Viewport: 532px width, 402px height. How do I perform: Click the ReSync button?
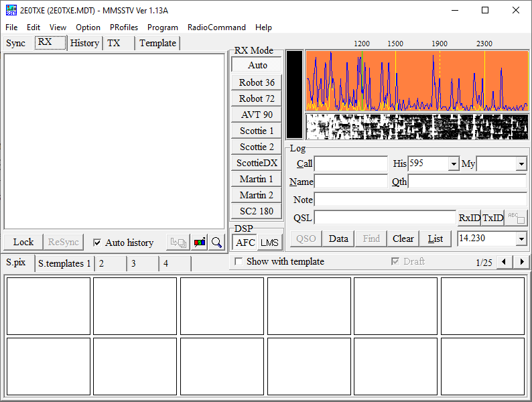pos(63,243)
